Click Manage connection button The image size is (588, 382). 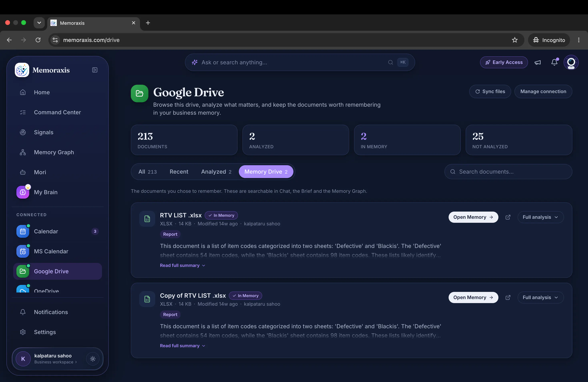coord(543,92)
